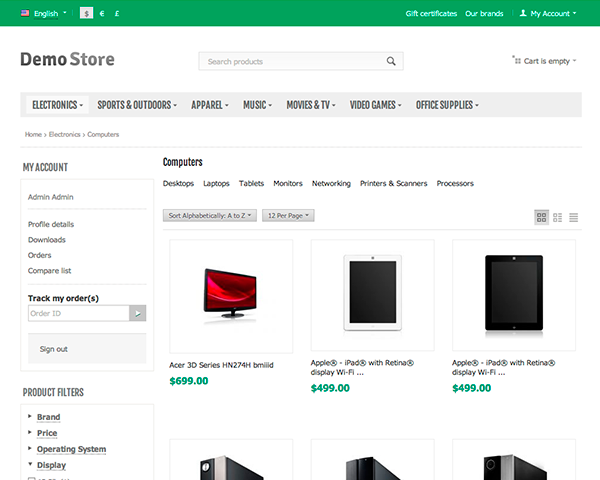Open Gift certificates link
The width and height of the screenshot is (600, 480).
(x=431, y=13)
